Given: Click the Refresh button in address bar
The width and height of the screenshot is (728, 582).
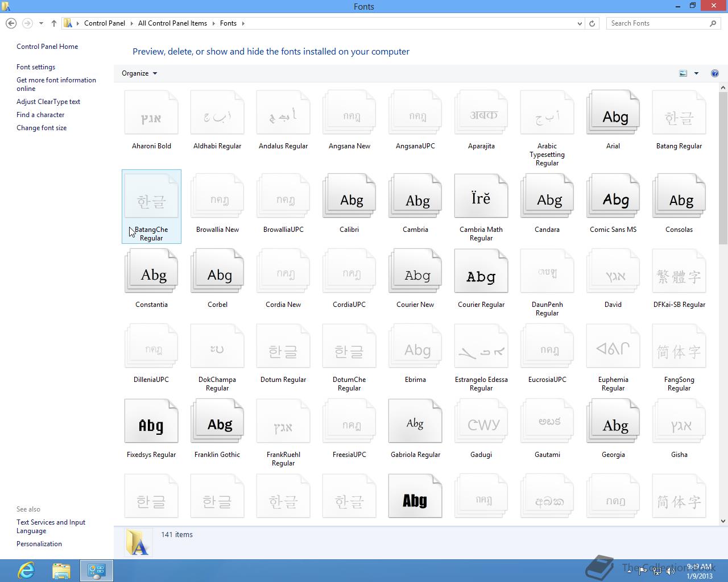Looking at the screenshot, I should 592,23.
